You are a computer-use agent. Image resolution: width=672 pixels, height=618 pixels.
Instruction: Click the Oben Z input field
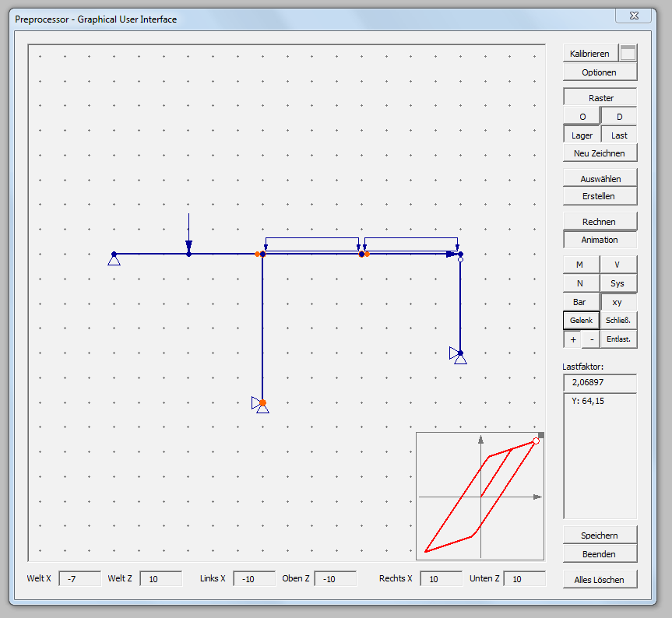click(335, 578)
